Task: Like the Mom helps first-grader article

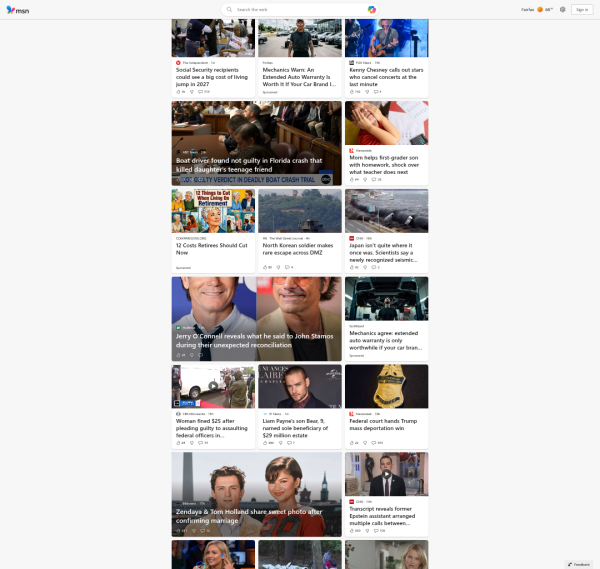Action: pyautogui.click(x=352, y=179)
